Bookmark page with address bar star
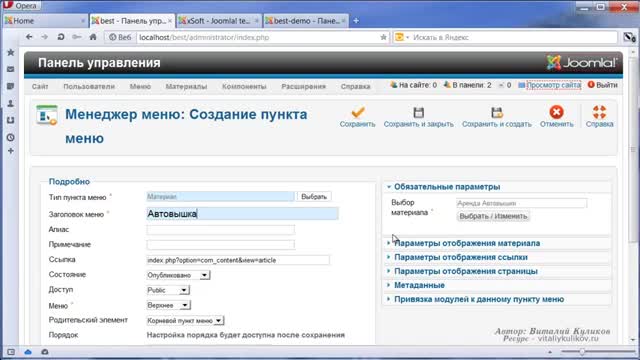 (x=383, y=37)
